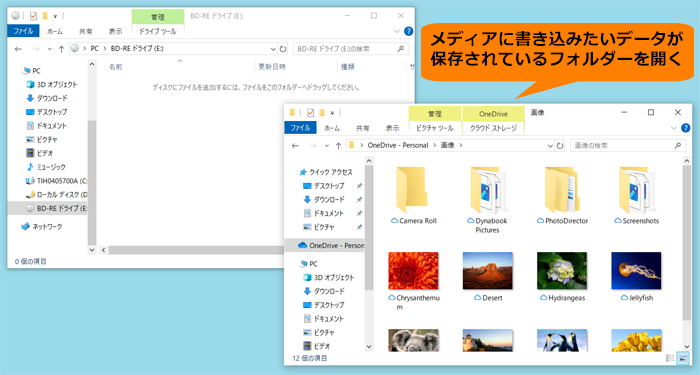Open quick access toolbar dropdown in BD-RE window

coord(55,17)
